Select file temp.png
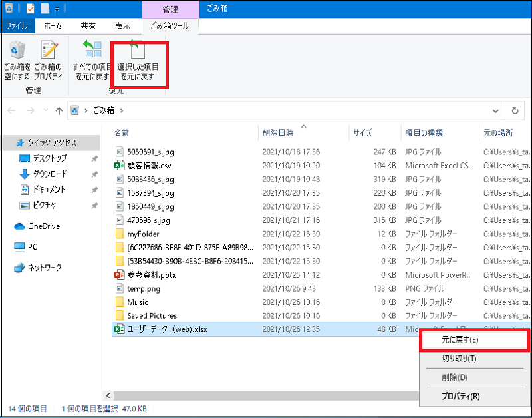This screenshot has width=532, height=418. click(x=144, y=289)
